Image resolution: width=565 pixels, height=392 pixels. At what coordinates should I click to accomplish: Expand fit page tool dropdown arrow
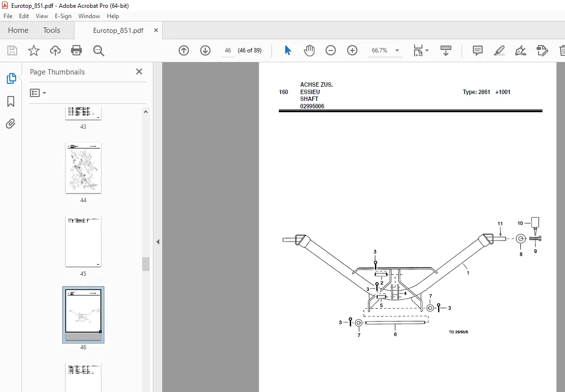[x=427, y=50]
